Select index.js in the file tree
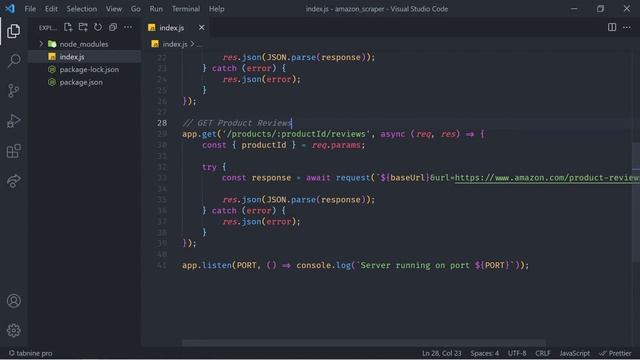Viewport: 640px width, 360px height. [x=84, y=57]
